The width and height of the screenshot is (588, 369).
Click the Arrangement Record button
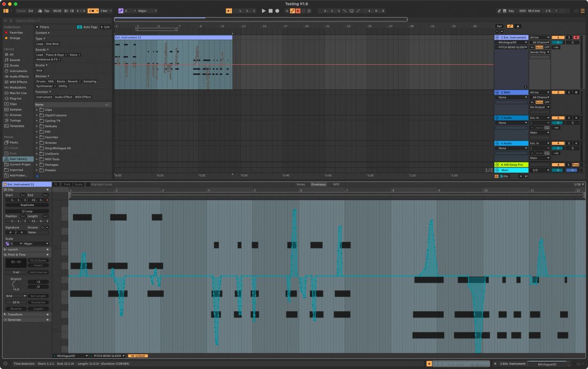coord(277,11)
